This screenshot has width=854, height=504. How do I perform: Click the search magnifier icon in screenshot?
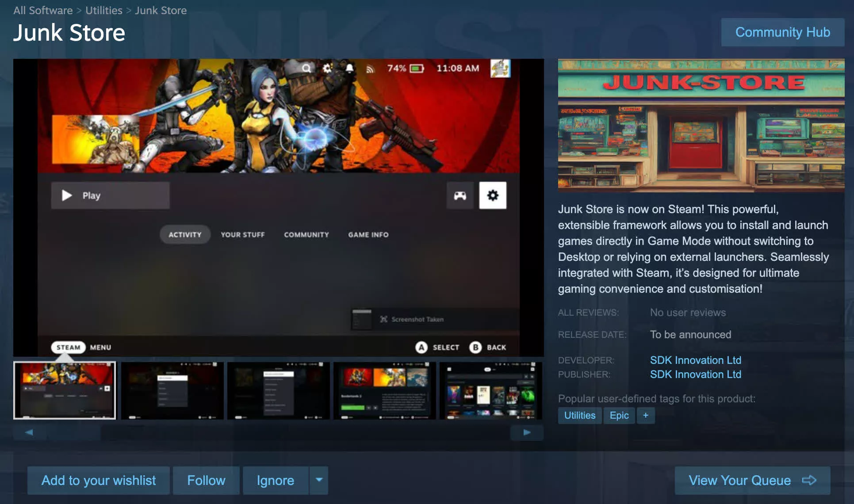306,68
